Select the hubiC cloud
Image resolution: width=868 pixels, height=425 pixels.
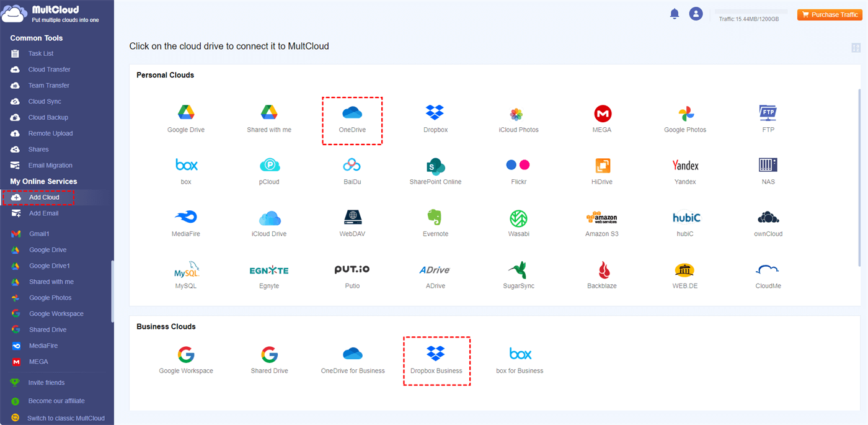click(685, 223)
